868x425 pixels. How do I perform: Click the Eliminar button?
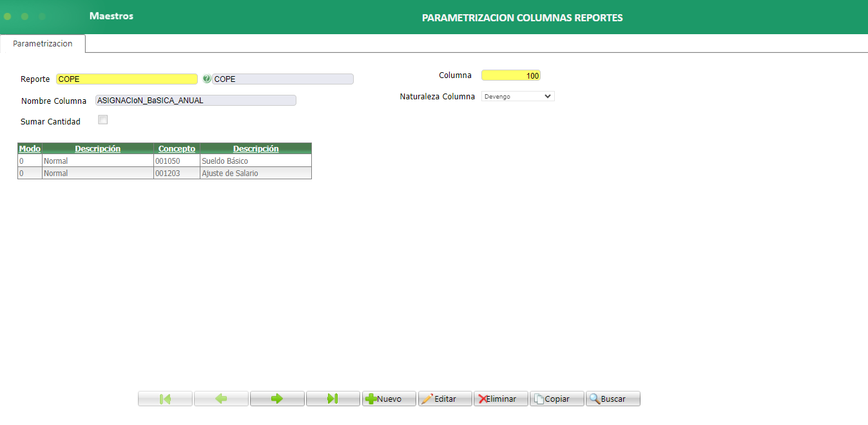[501, 399]
